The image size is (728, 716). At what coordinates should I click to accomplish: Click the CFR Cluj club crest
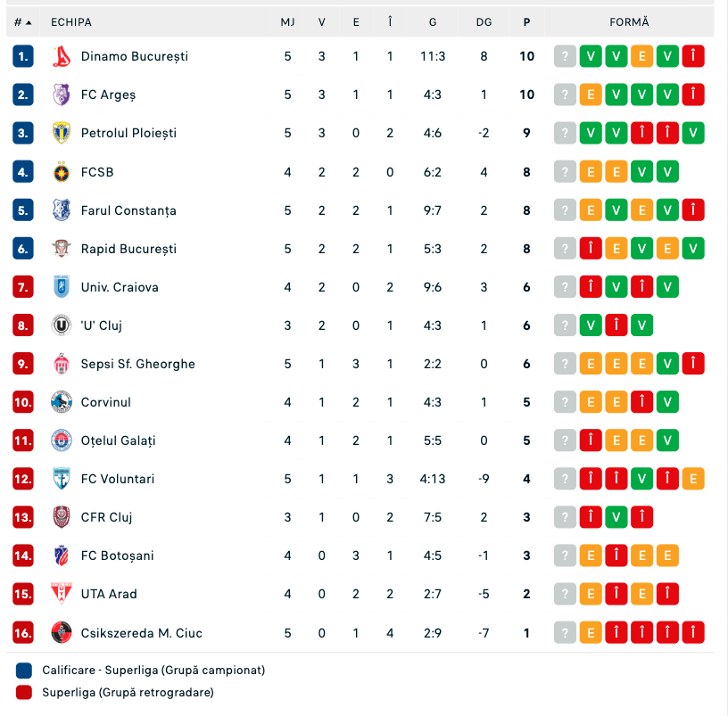[62, 517]
